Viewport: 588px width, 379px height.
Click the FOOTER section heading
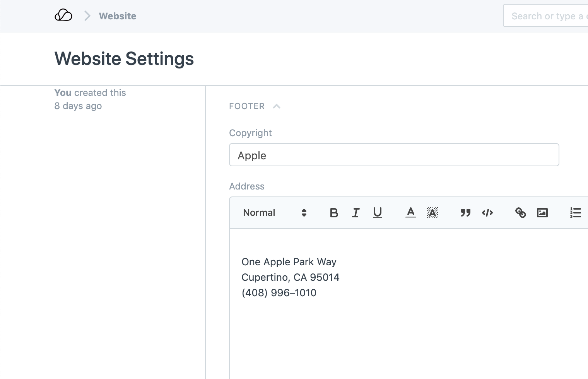point(247,106)
